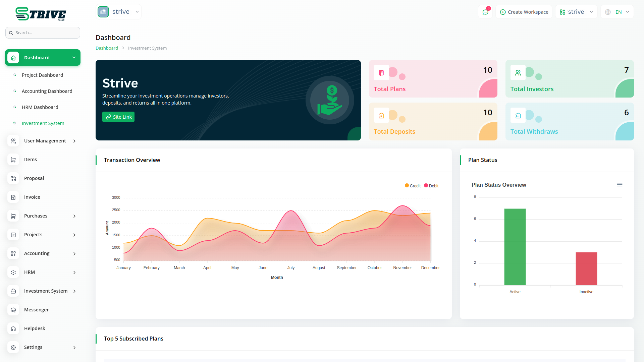Open Plan Status chart hamburger menu
644x362 pixels.
tap(620, 185)
